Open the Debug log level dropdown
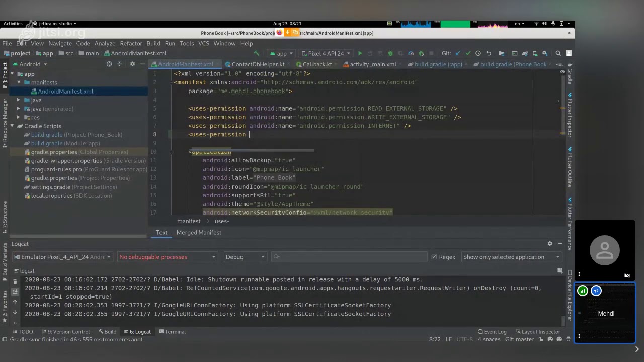The width and height of the screenshot is (644, 362). [245, 257]
